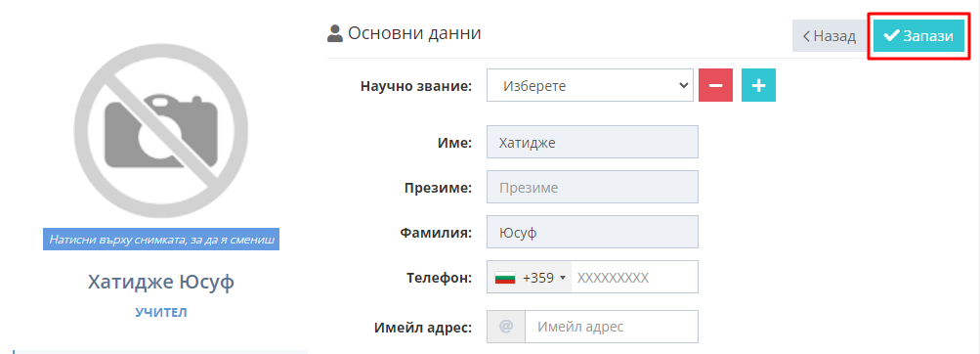Click into the Имейл адрес input
The height and width of the screenshot is (354, 980).
point(612,327)
